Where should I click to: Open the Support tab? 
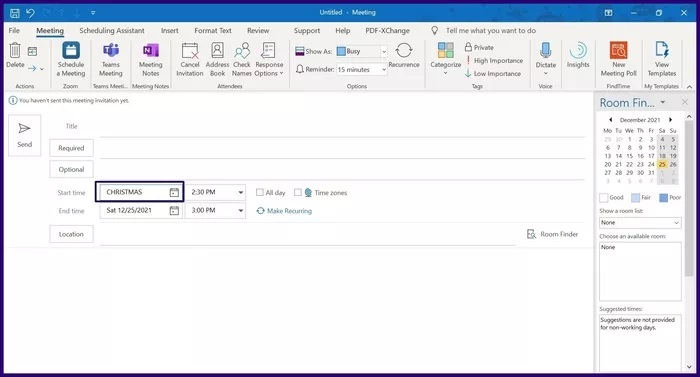(307, 30)
